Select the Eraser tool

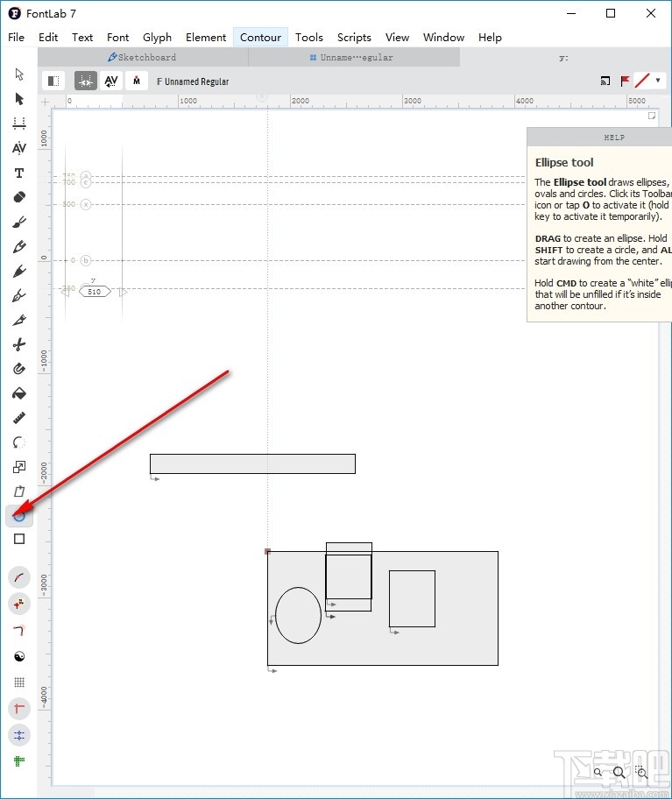tap(19, 197)
